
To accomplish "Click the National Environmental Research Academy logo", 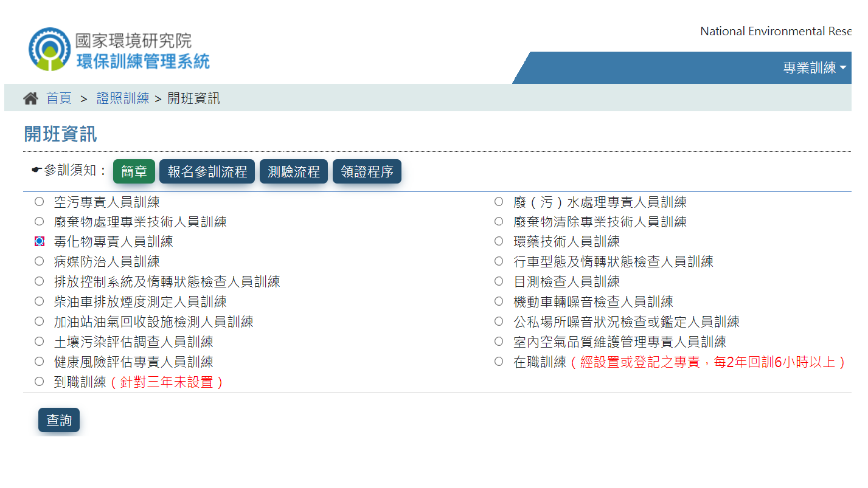I will pos(119,49).
